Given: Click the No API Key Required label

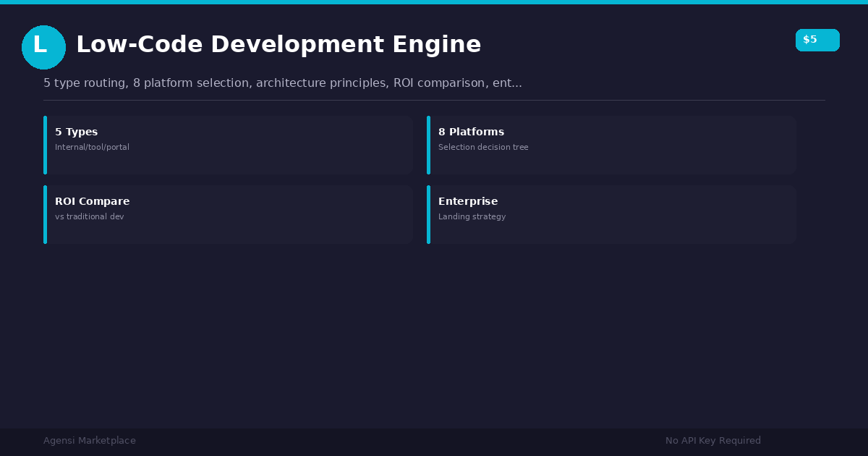Looking at the screenshot, I should tap(713, 441).
